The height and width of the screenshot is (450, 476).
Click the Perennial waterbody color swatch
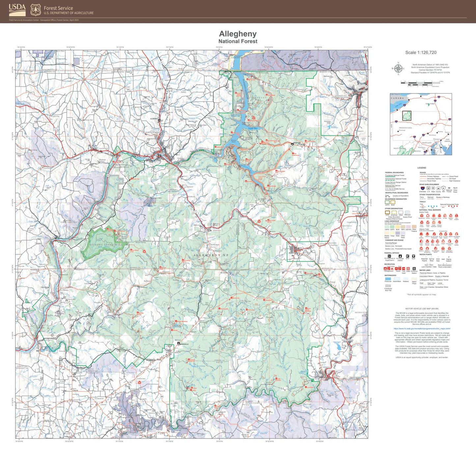click(x=388, y=279)
